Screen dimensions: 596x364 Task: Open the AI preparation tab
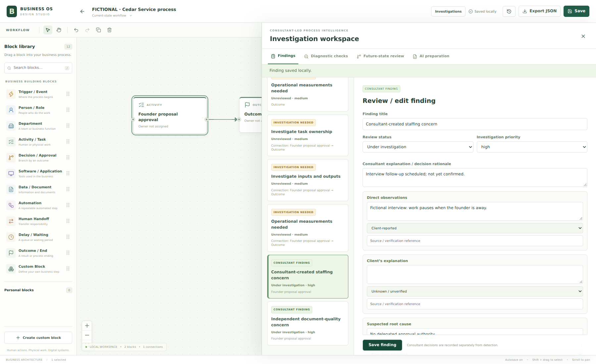click(431, 56)
